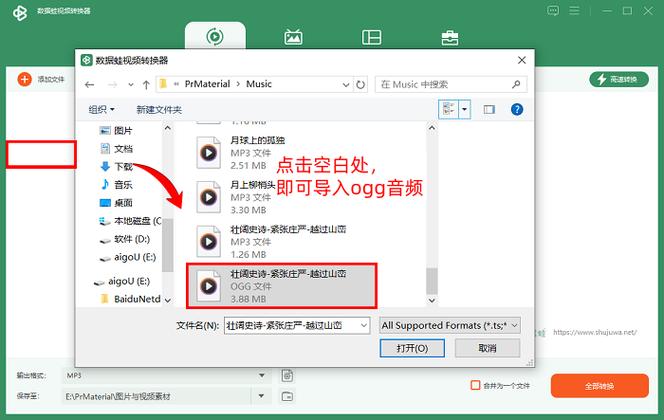Click PrMaterial in the address path

pyautogui.click(x=208, y=84)
